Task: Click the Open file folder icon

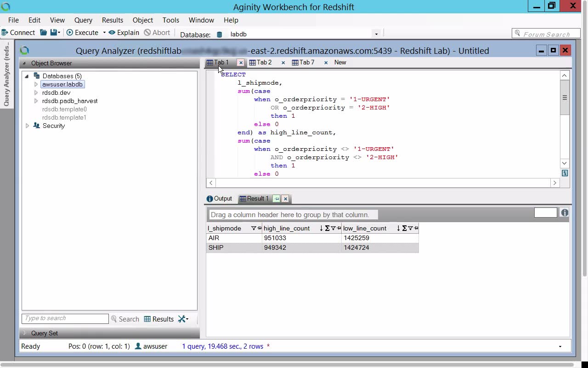Action: tap(43, 33)
